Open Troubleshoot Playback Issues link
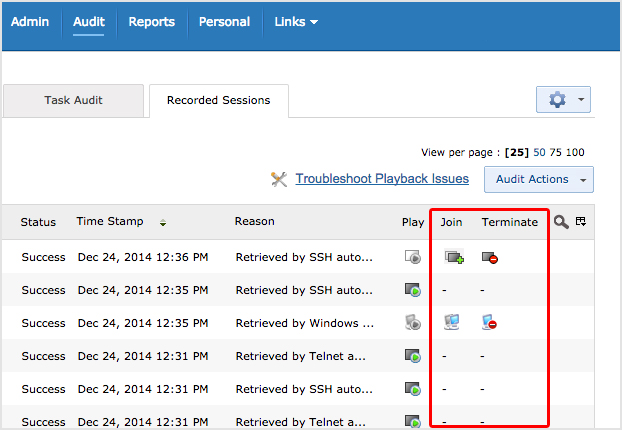The height and width of the screenshot is (430, 622). [382, 179]
